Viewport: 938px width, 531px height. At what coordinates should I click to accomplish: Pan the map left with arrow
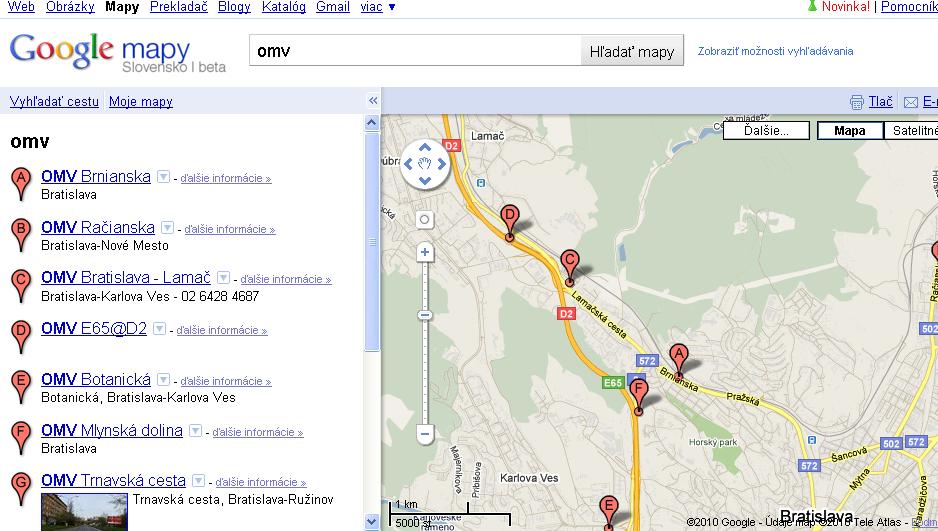click(x=409, y=164)
